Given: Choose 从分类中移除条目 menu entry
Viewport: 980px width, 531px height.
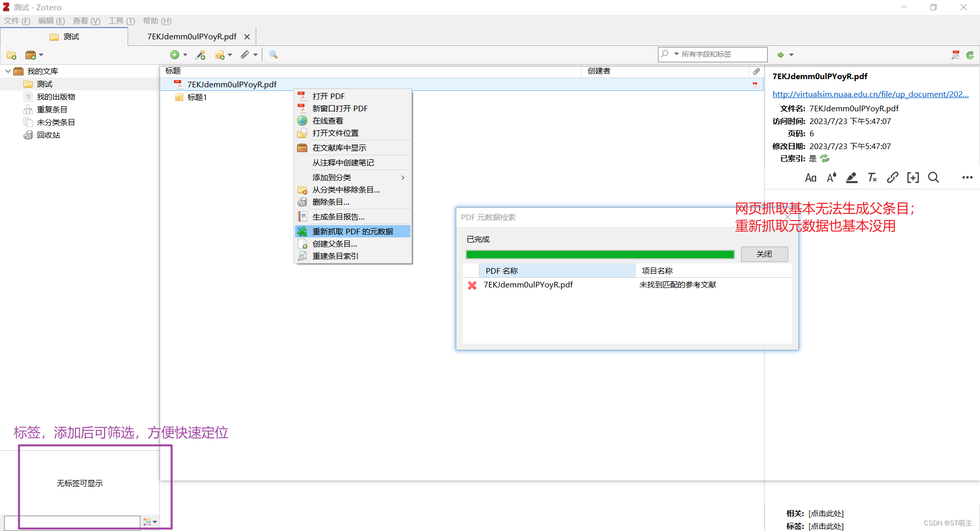Looking at the screenshot, I should coord(353,189).
